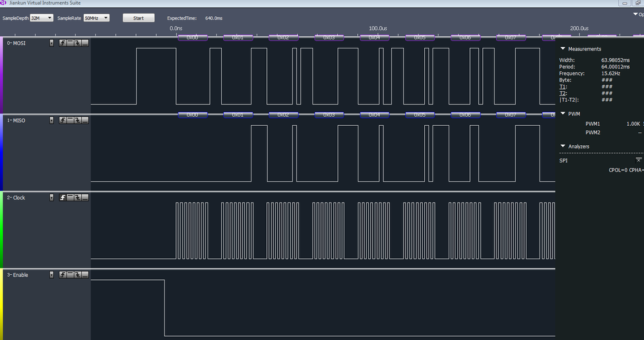
Task: Set falling edge trigger on Clock channel
Action: 77,197
